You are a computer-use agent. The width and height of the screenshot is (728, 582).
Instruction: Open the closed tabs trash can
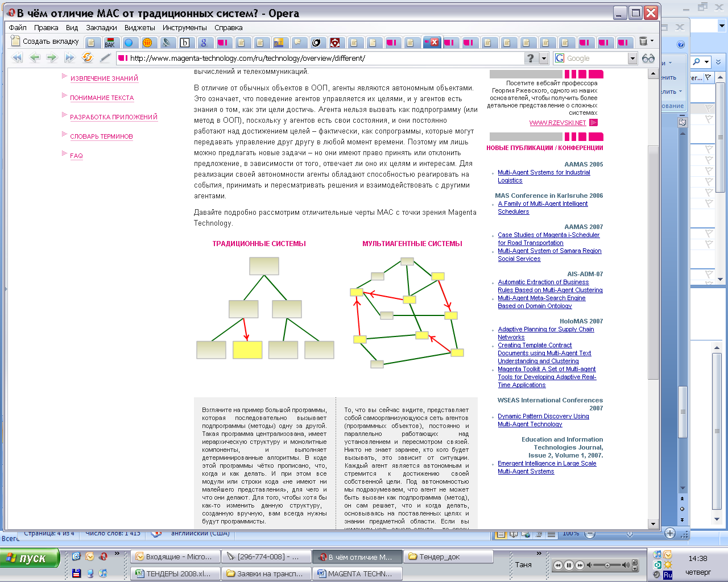pyautogui.click(x=643, y=41)
